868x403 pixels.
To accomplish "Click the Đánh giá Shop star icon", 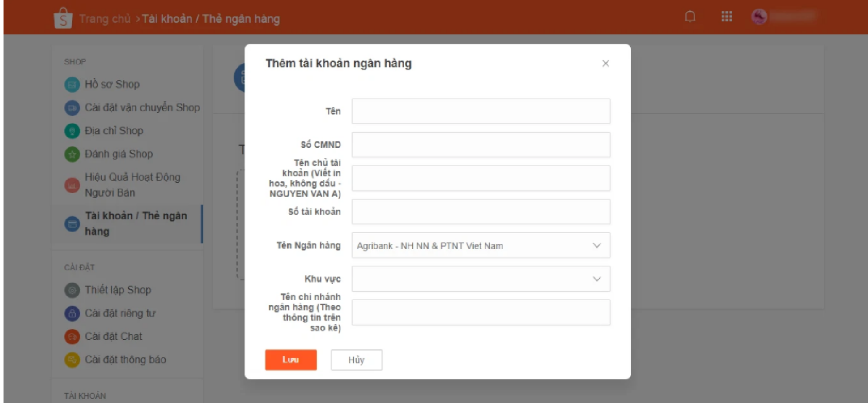I will [x=72, y=154].
